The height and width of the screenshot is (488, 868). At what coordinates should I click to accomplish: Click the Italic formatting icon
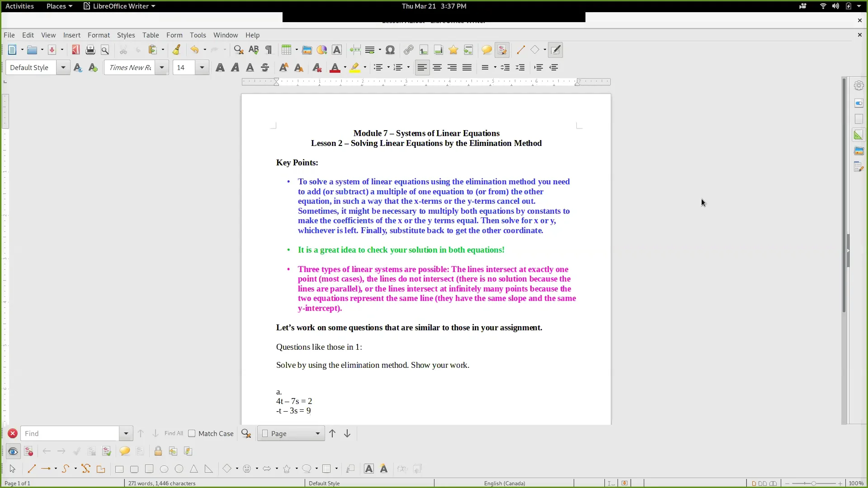tap(235, 67)
